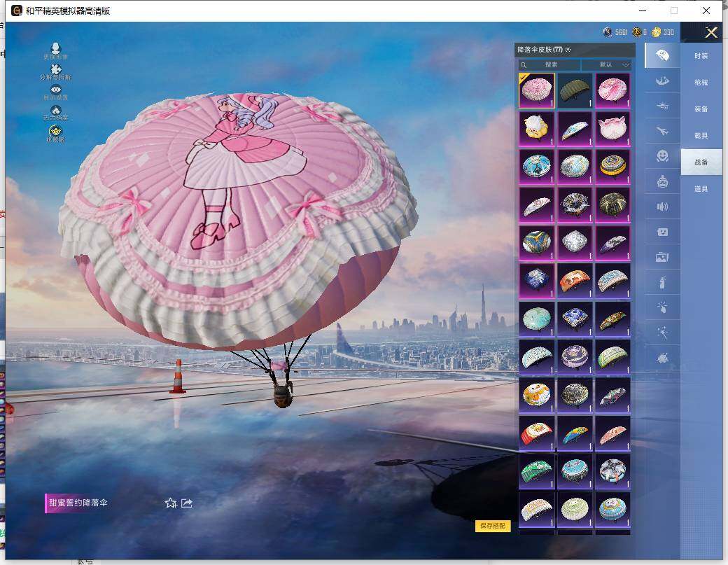
Task: Click the 保存搭配 button
Action: [x=493, y=526]
